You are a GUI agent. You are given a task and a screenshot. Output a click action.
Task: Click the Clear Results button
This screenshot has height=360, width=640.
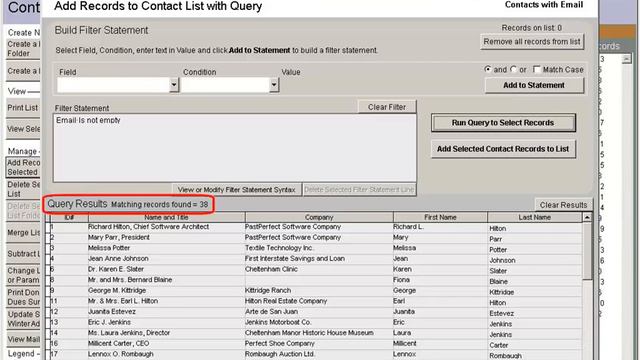(563, 205)
